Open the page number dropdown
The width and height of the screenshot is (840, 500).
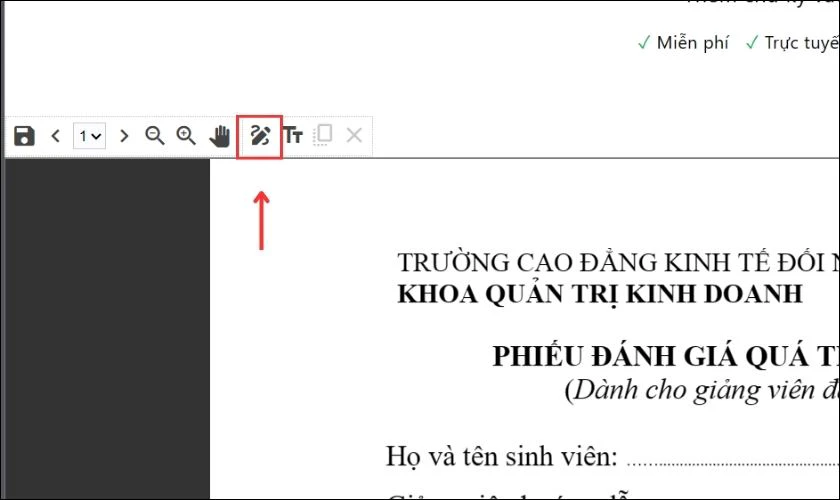89,136
